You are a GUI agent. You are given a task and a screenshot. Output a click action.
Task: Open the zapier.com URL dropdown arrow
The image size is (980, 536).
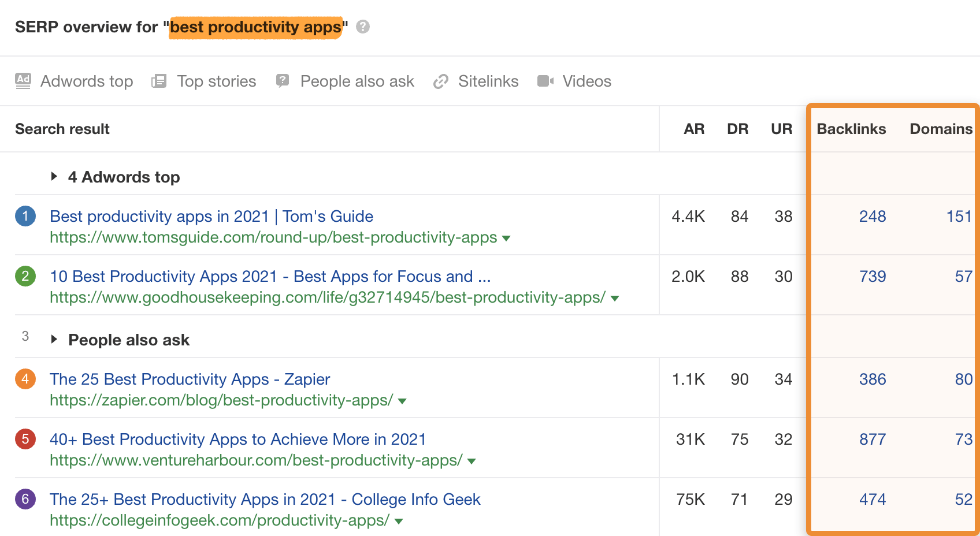pyautogui.click(x=402, y=401)
